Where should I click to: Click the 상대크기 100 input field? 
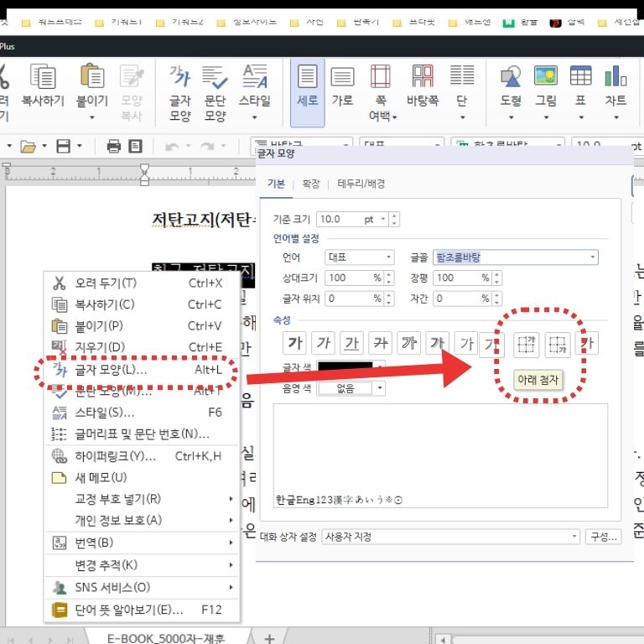pyautogui.click(x=355, y=278)
